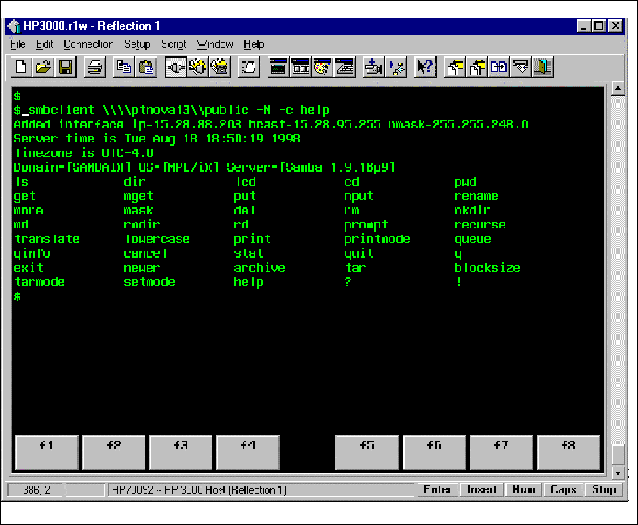Open the Script menu
Viewport: 638px width, 525px height.
click(174, 44)
